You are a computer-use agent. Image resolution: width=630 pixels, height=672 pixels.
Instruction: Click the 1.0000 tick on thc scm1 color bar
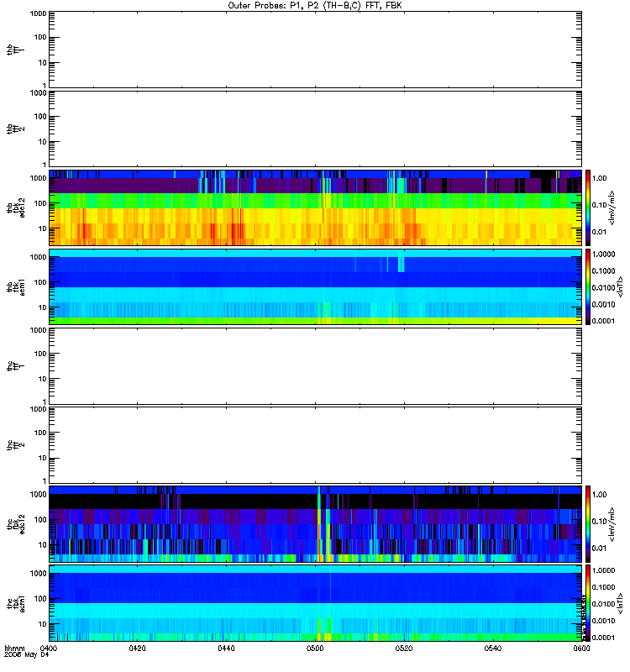tap(603, 570)
